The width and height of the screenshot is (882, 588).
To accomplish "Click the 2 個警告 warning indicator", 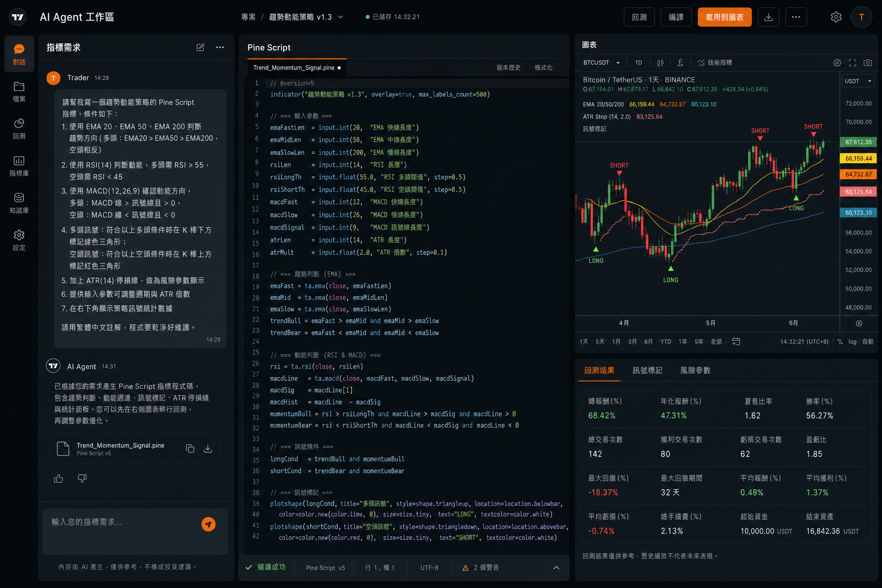I will pos(481,567).
